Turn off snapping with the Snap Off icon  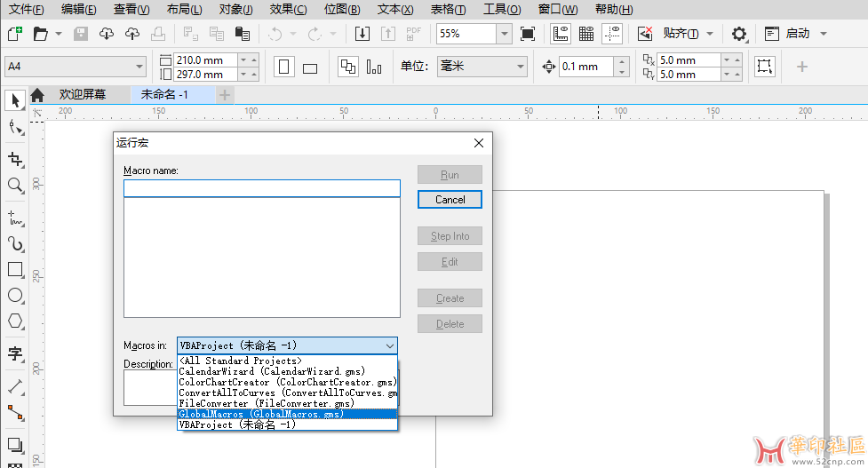pyautogui.click(x=645, y=34)
